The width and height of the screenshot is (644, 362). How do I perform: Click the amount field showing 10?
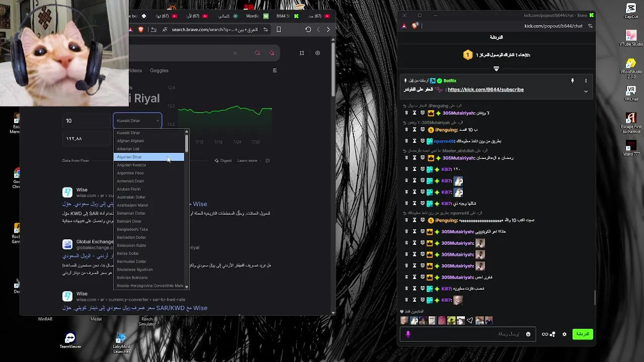coord(87,121)
